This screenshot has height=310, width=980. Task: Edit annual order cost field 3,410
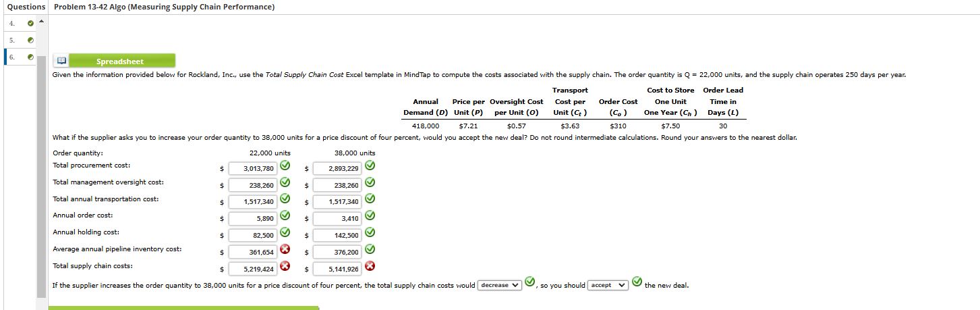pyautogui.click(x=337, y=219)
